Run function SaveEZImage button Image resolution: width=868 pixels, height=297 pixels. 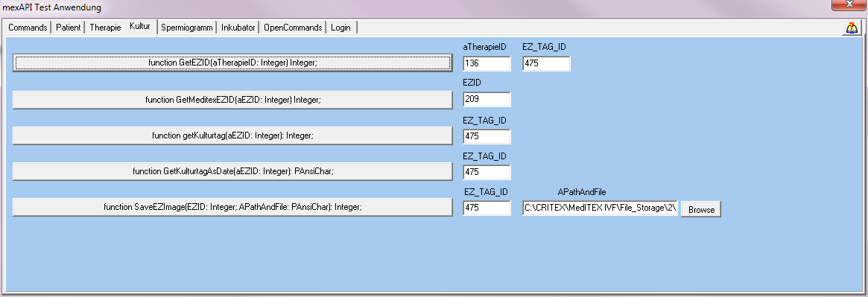(232, 208)
